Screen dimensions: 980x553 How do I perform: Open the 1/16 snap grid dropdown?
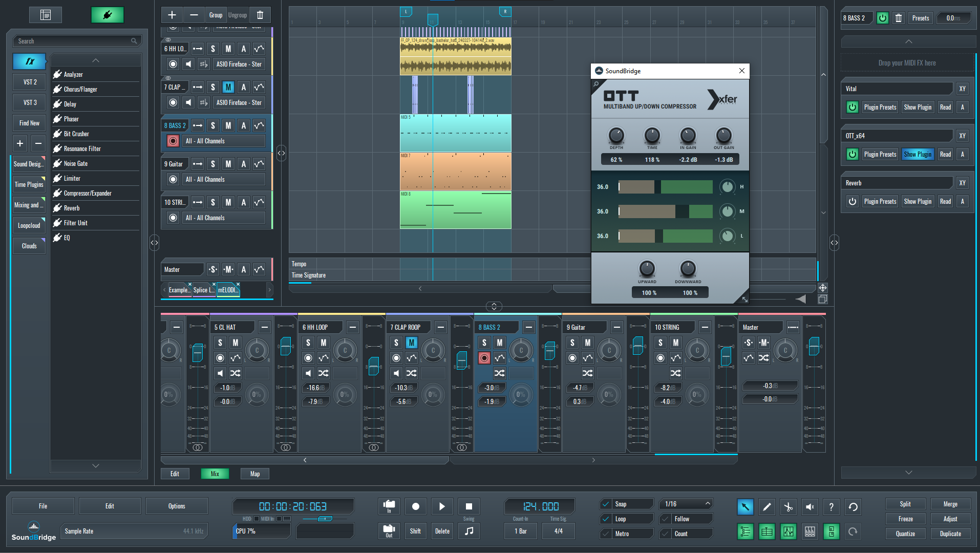point(686,504)
